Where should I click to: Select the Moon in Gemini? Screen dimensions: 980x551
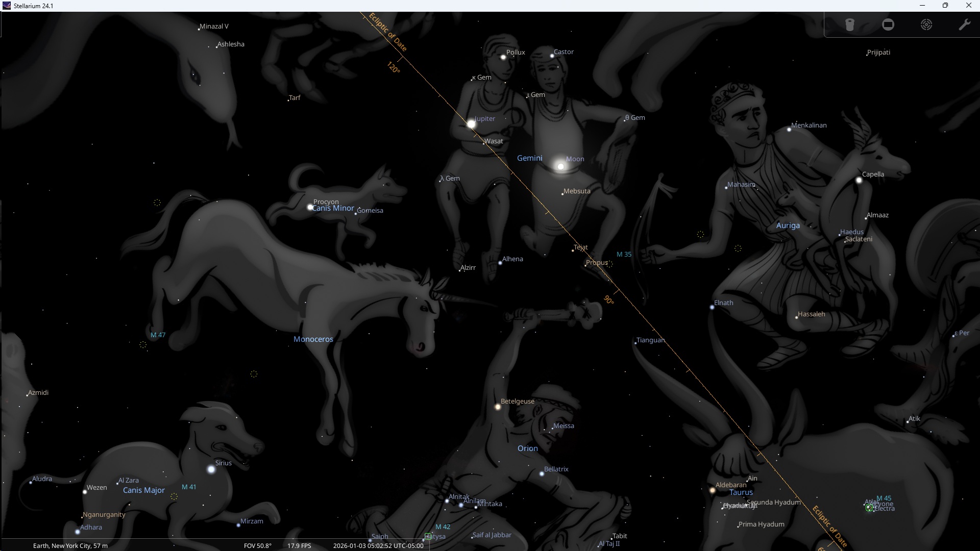pyautogui.click(x=560, y=166)
